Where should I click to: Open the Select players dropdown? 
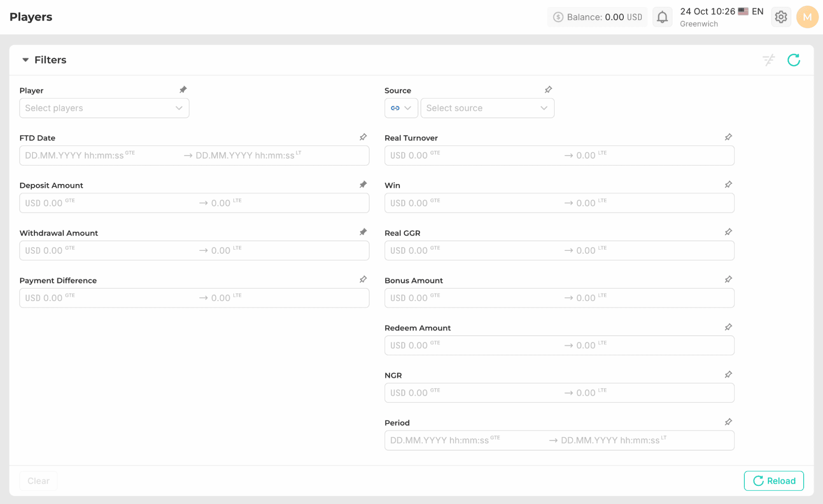click(104, 108)
